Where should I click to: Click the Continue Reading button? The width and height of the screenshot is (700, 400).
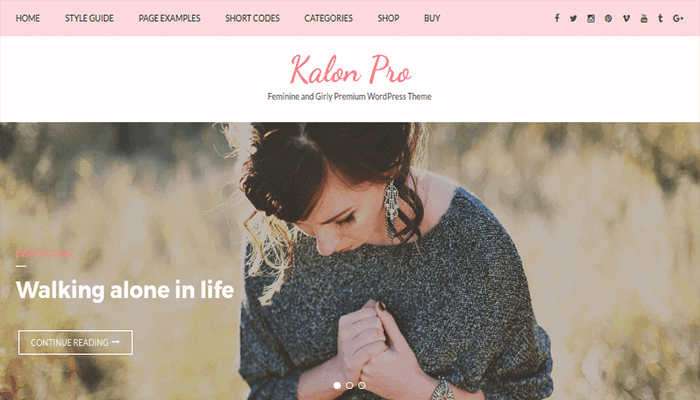click(x=75, y=342)
